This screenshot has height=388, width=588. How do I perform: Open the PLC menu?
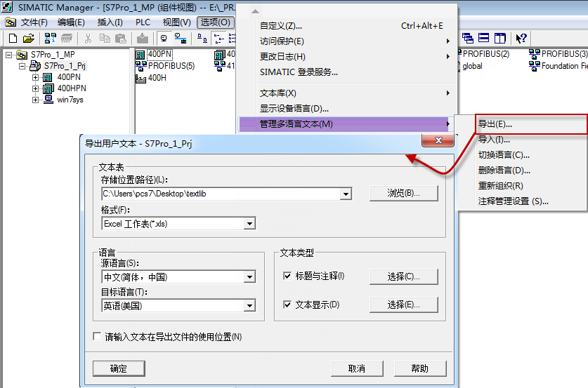tap(143, 22)
